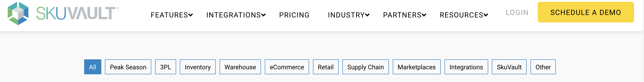The height and width of the screenshot is (82, 644).
Task: Expand the Integrations navigation menu
Action: click(x=236, y=15)
